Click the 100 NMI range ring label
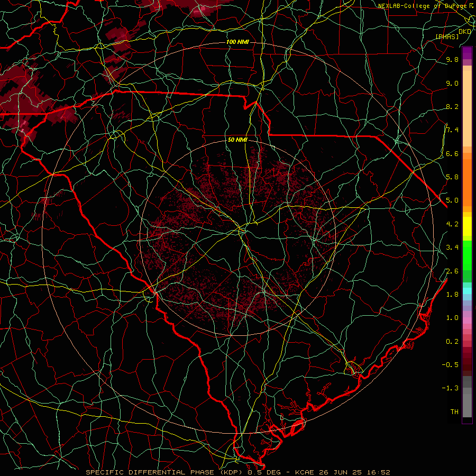The height and width of the screenshot is (476, 476). pyautogui.click(x=237, y=42)
